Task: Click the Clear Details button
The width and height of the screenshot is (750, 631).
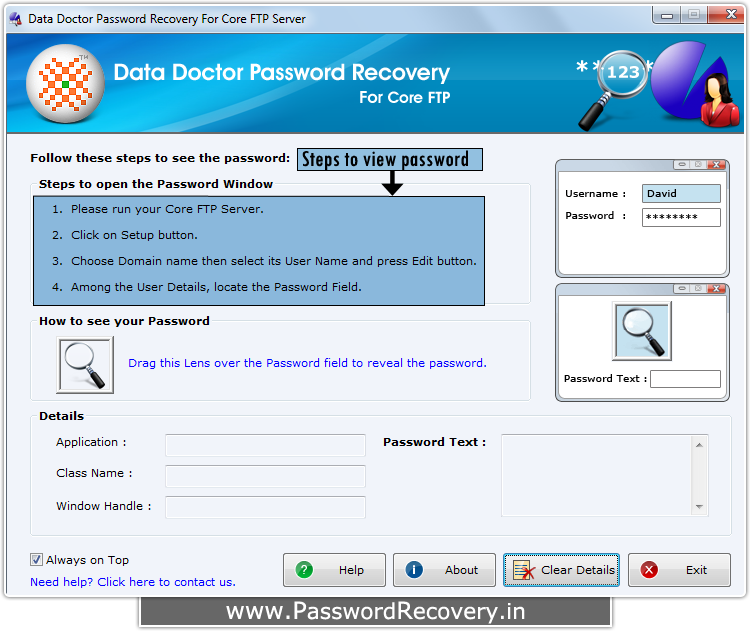Action: point(561,570)
